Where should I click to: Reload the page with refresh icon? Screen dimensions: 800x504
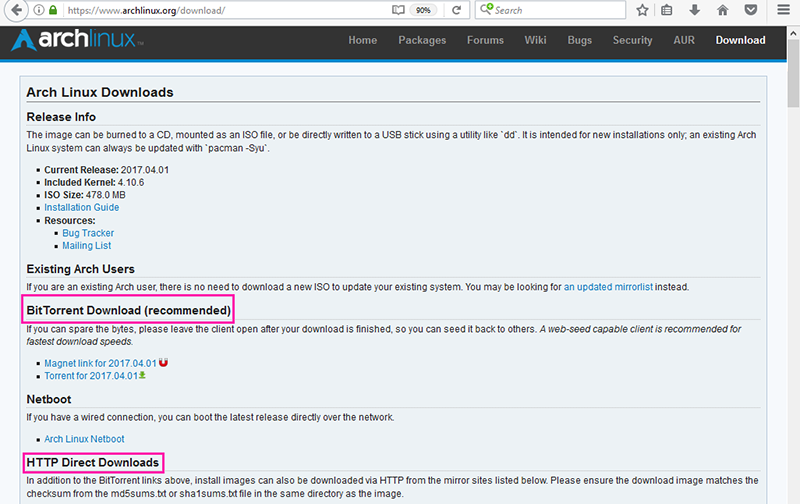coord(456,10)
